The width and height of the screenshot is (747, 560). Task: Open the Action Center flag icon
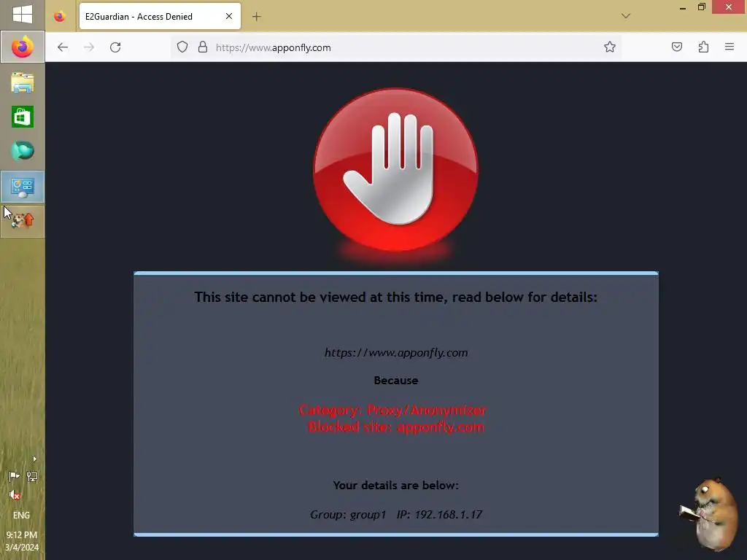pyautogui.click(x=15, y=476)
